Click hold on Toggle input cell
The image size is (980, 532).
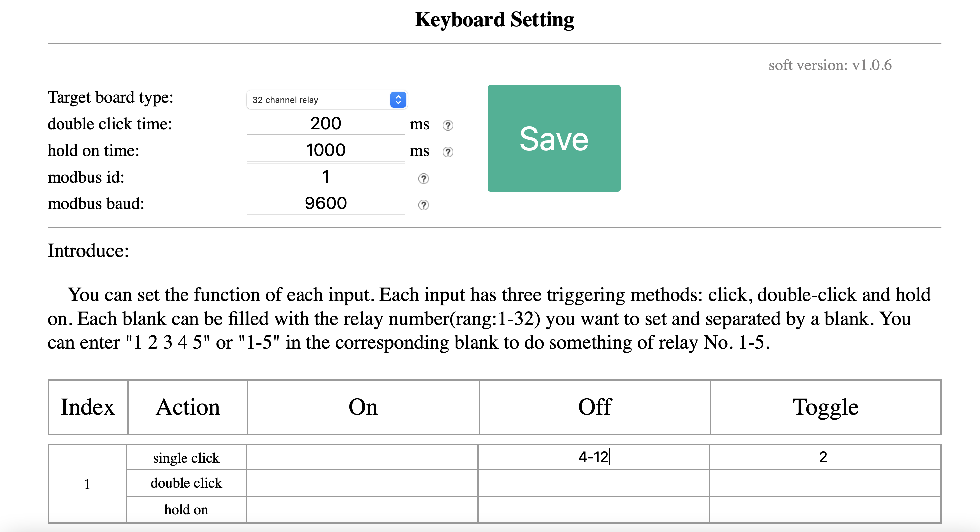point(825,509)
